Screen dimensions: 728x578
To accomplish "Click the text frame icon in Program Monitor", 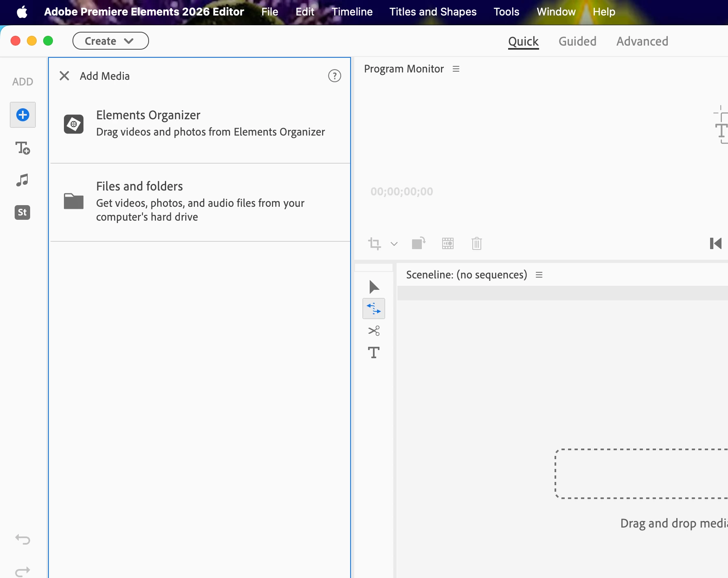I will [721, 125].
